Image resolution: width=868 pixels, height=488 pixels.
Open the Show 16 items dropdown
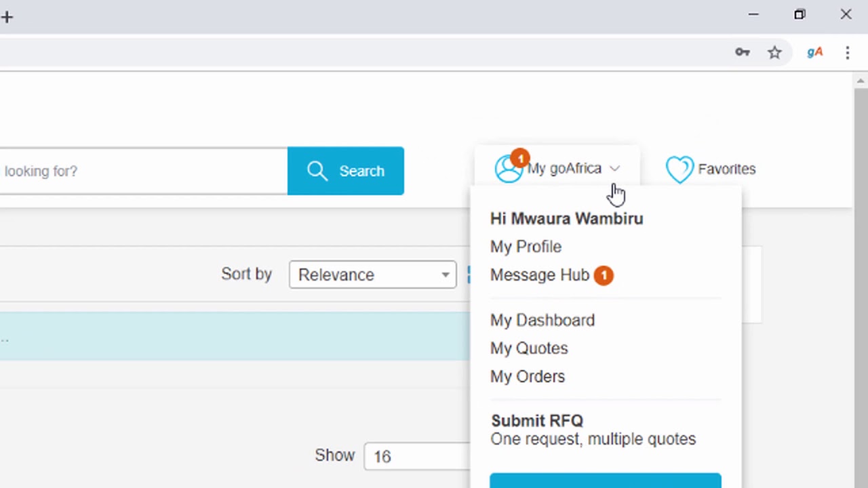[x=416, y=456]
